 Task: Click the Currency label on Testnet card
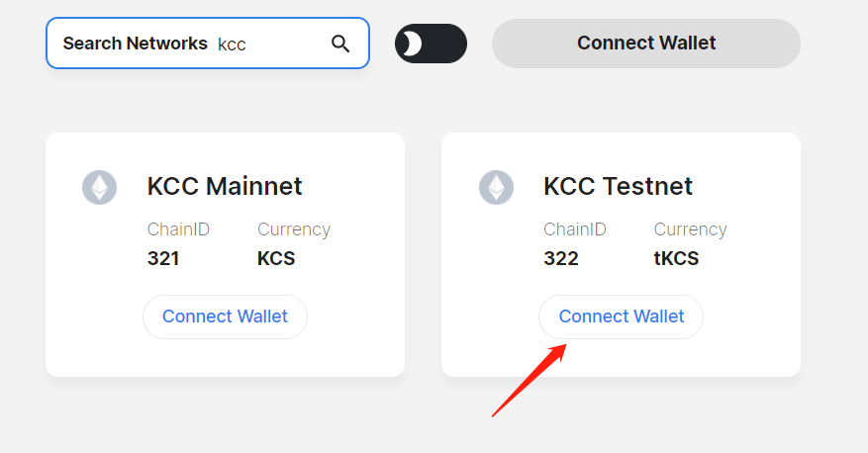tap(690, 229)
